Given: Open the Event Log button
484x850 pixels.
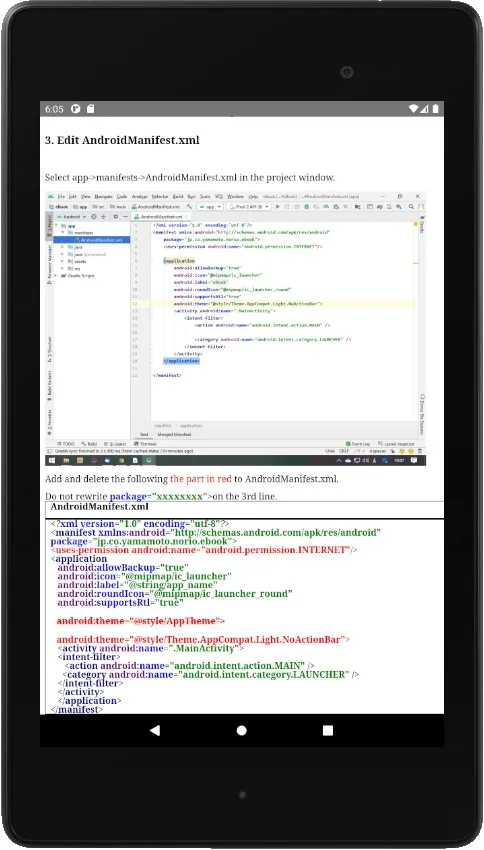Looking at the screenshot, I should 358,443.
